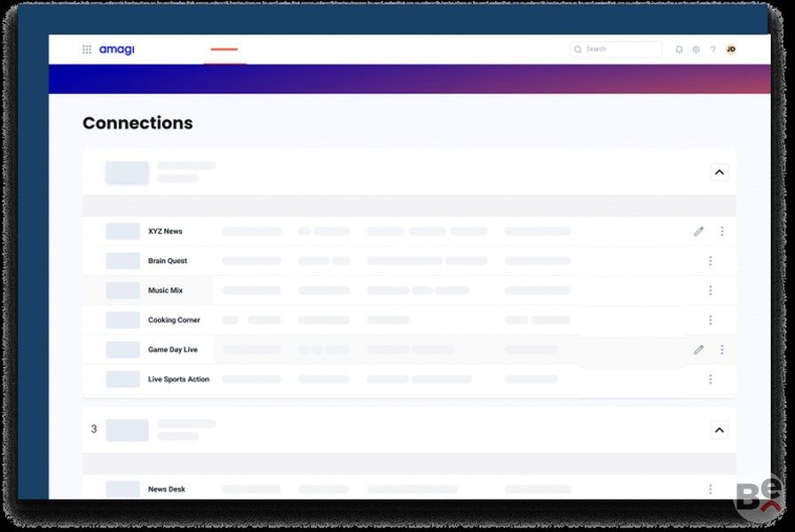795x532 pixels.
Task: Select the Music Mix row name
Action: click(x=165, y=290)
